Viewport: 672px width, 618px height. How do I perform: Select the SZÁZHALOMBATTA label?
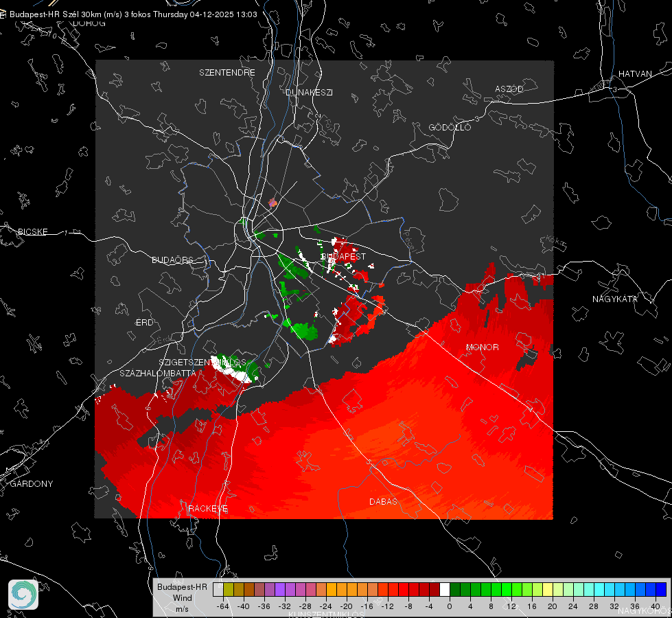tap(158, 374)
